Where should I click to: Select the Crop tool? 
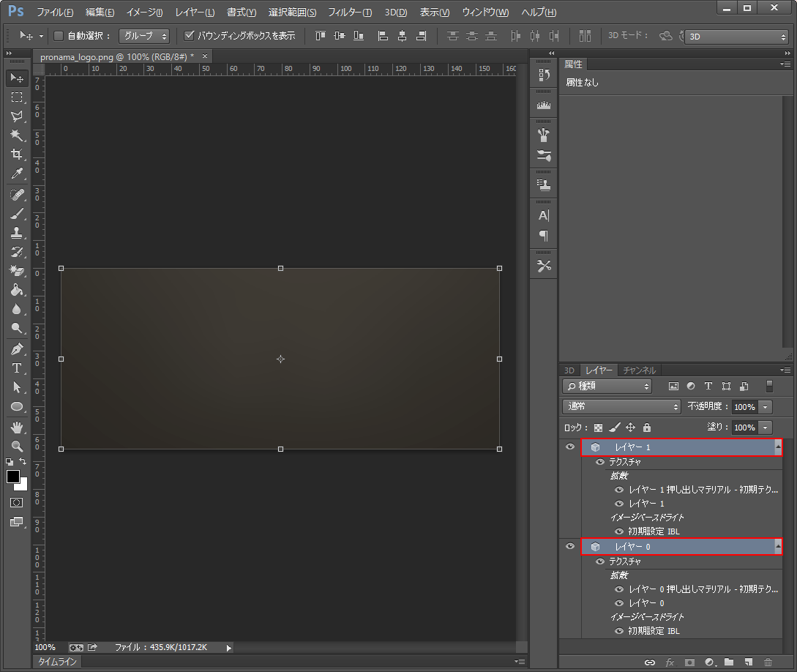[16, 154]
